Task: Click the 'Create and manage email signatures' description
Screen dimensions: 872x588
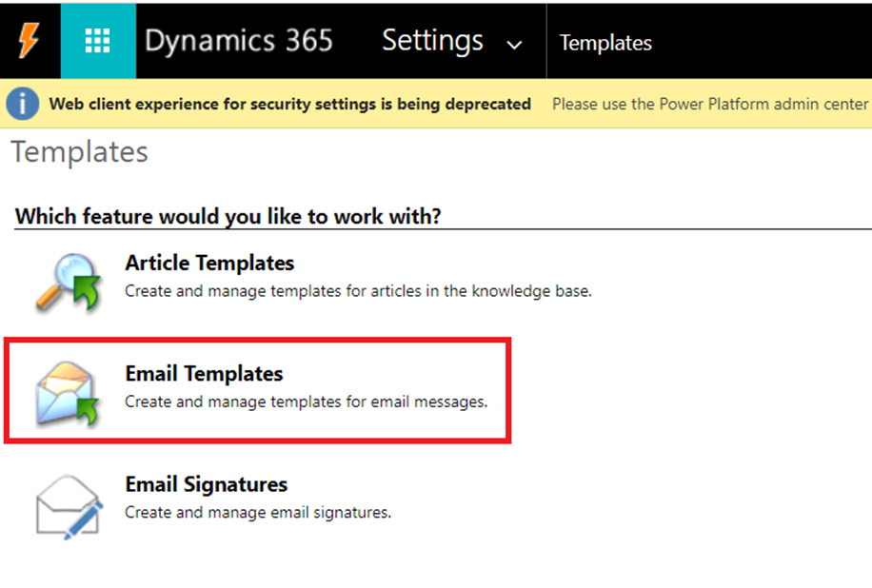Action: click(x=258, y=513)
